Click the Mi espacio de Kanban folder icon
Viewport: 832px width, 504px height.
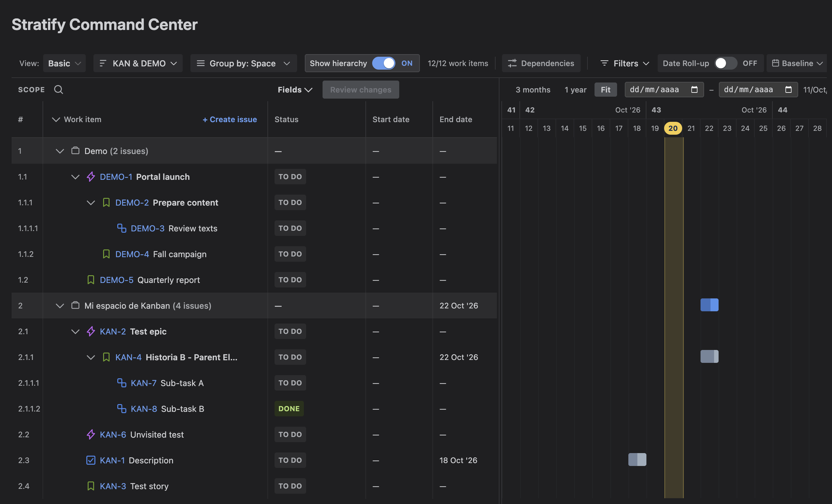(x=75, y=305)
